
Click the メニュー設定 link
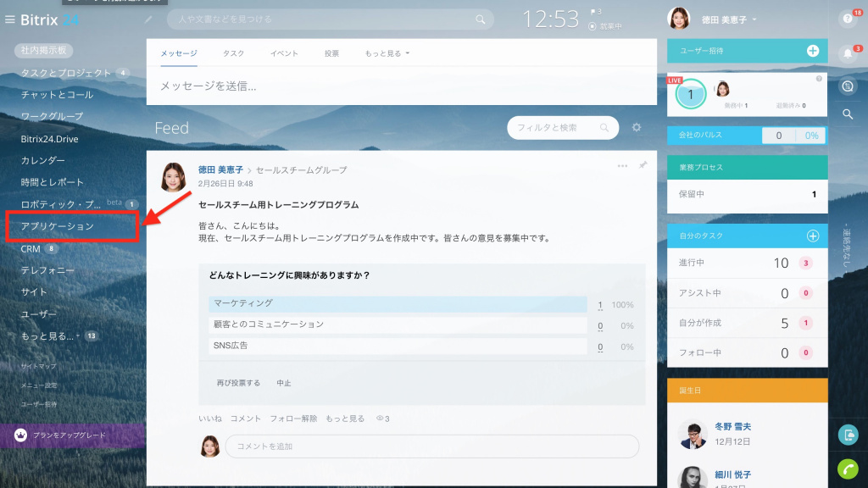39,385
